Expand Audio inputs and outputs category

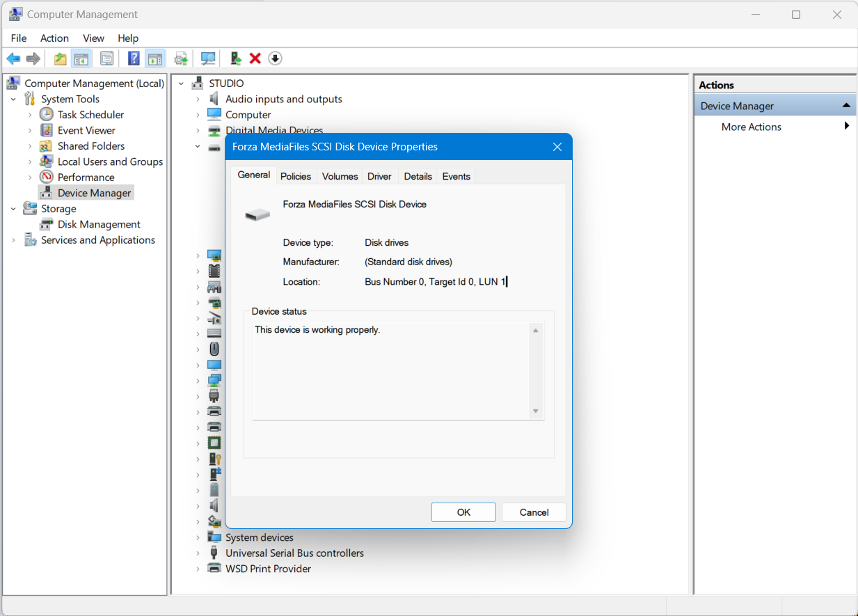point(198,99)
